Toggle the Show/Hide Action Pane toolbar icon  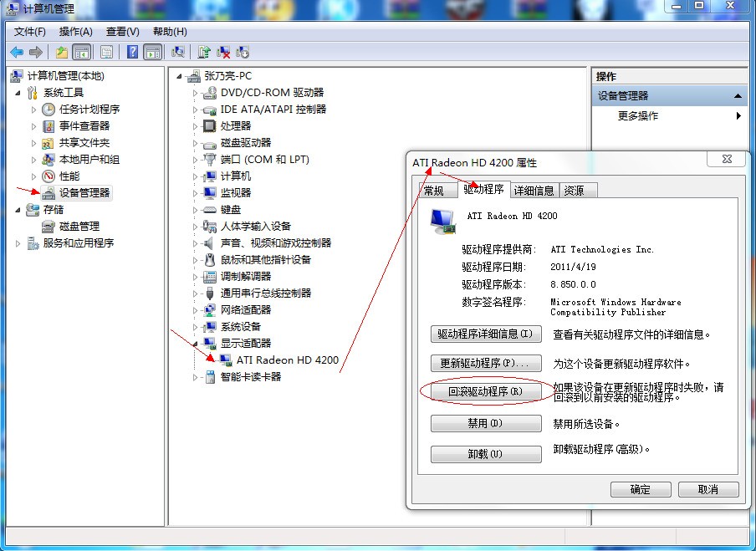coord(153,52)
